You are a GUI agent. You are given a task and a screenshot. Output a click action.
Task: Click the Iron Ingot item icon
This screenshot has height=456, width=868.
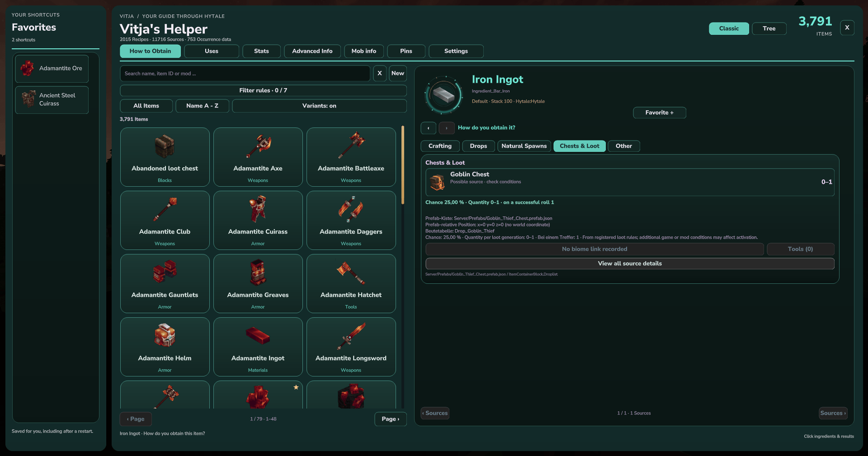[x=443, y=95]
